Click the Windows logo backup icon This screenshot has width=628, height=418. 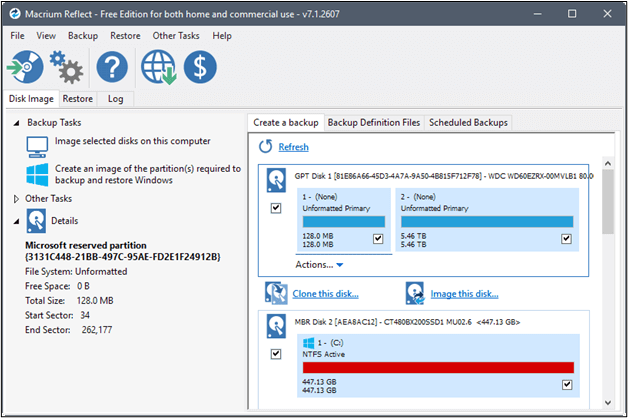coord(37,175)
